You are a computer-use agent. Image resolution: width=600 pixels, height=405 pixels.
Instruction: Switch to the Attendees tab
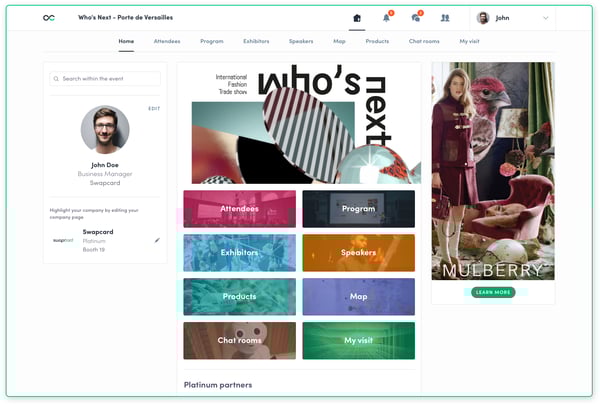[x=167, y=41]
